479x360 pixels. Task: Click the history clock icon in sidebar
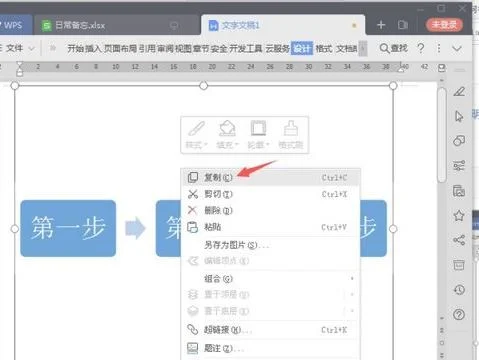459,290
